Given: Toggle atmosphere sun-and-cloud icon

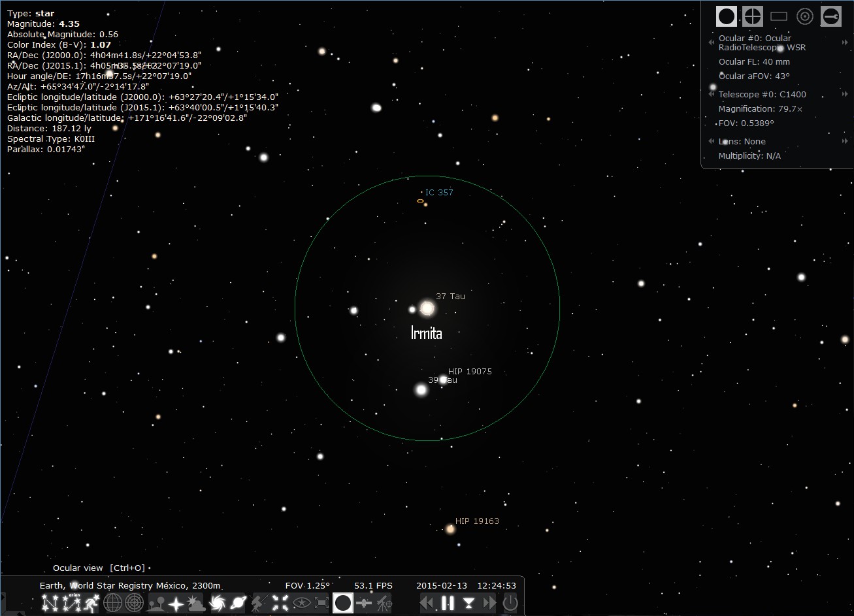Looking at the screenshot, I should click(x=196, y=603).
